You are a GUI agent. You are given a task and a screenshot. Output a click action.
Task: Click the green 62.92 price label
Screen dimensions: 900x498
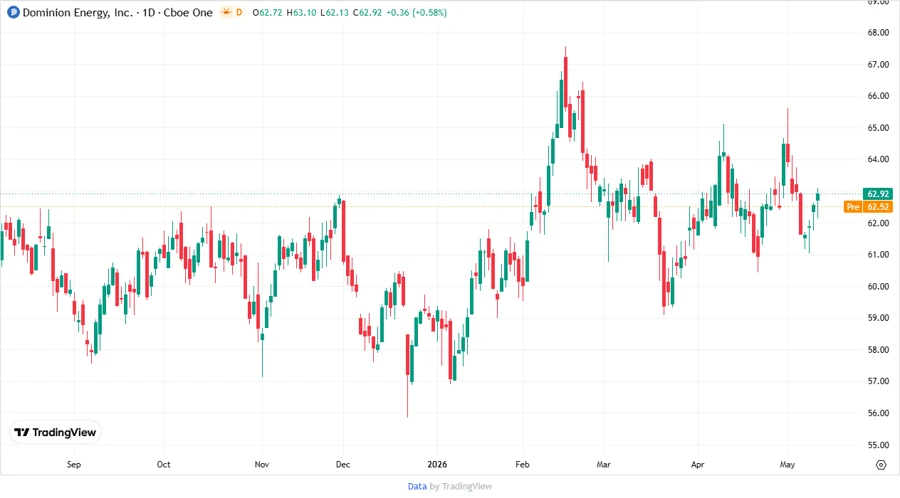point(878,194)
